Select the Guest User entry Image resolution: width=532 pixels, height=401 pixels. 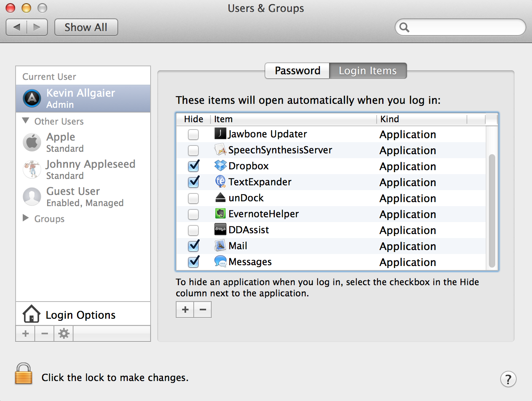pos(83,197)
